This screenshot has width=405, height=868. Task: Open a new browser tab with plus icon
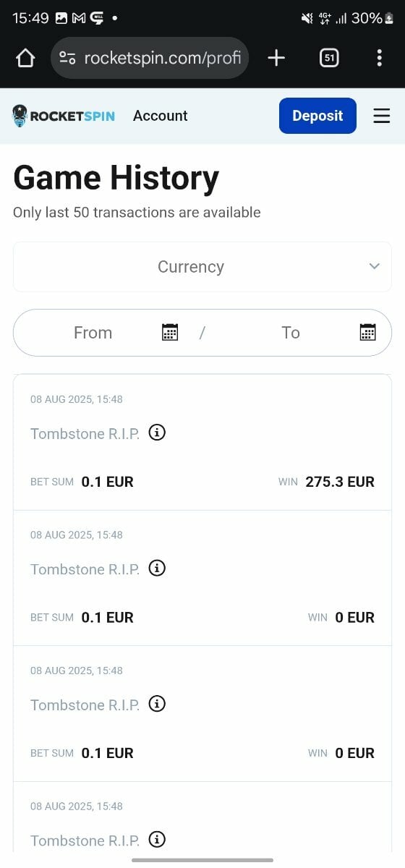(276, 59)
